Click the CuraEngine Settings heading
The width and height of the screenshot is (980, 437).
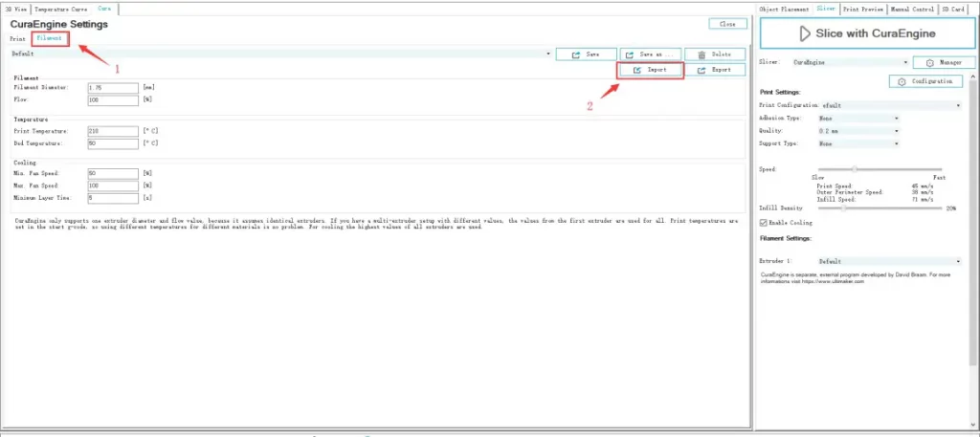[x=58, y=24]
